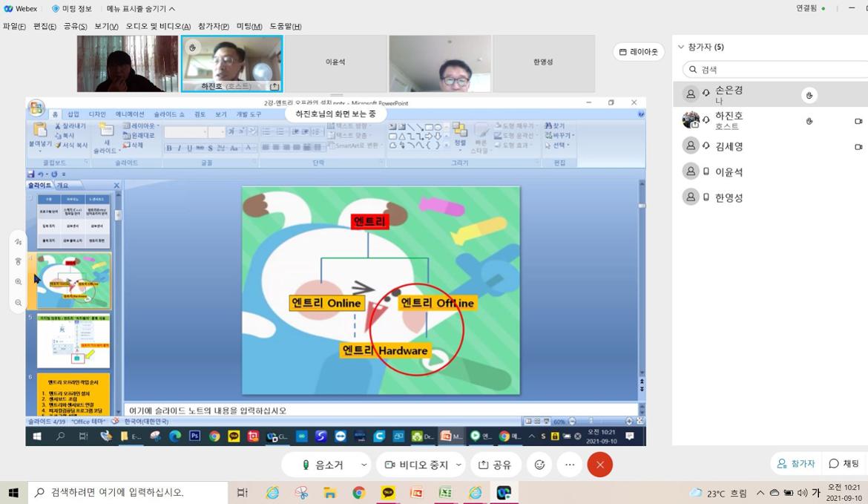This screenshot has height=504, width=868.
Task: Click the 미팅 정보 button
Action: [71, 9]
